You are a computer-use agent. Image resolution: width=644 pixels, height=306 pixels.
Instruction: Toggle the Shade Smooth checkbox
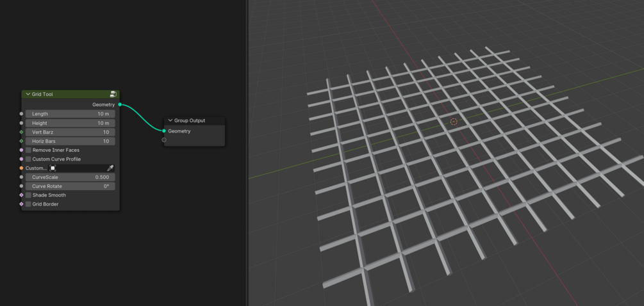point(28,195)
